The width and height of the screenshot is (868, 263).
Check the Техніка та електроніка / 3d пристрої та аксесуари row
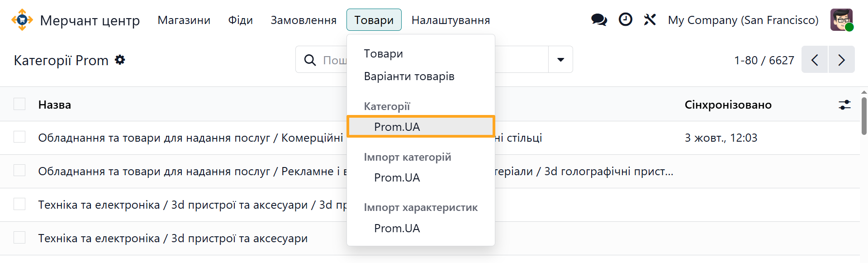pyautogui.click(x=19, y=237)
